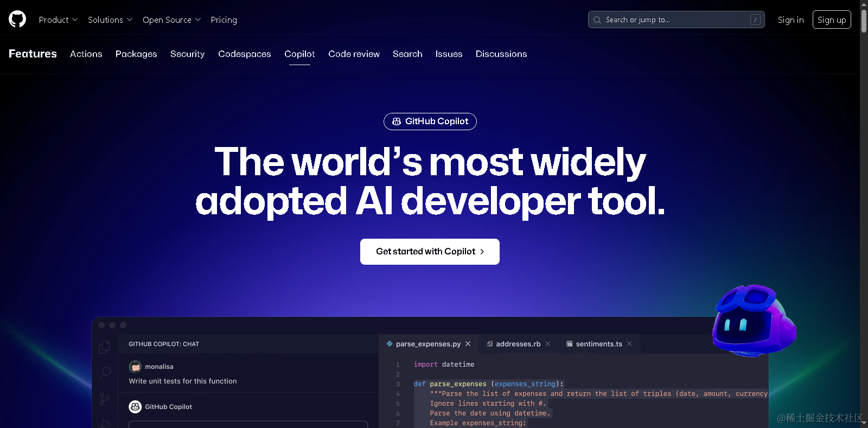Click the GITHUB COPILOT: CHAT panel title
The width and height of the screenshot is (868, 428).
(x=164, y=344)
